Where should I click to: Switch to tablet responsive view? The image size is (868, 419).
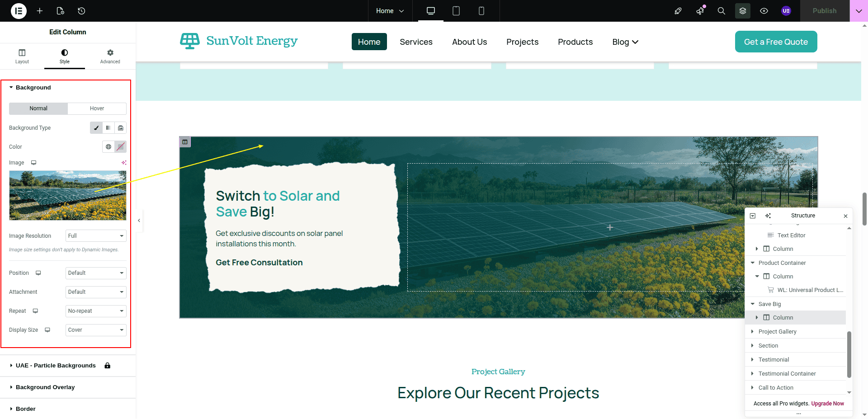tap(456, 11)
